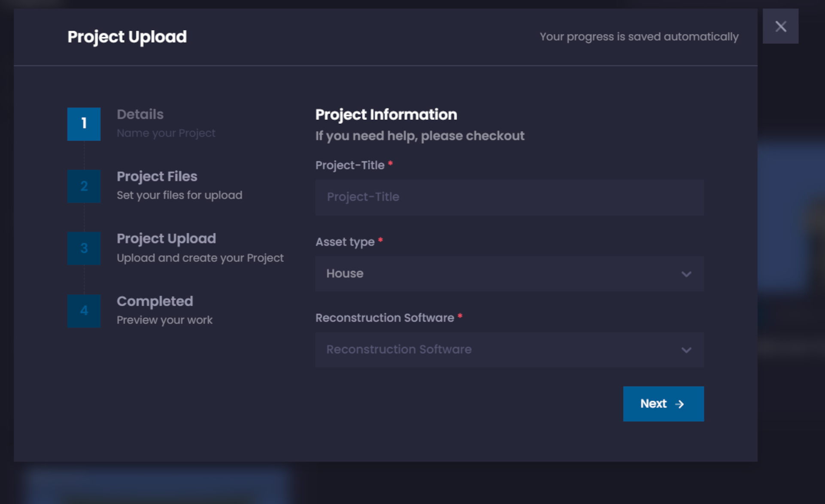Click 'Project Information' heading
The width and height of the screenshot is (825, 504).
click(x=386, y=115)
